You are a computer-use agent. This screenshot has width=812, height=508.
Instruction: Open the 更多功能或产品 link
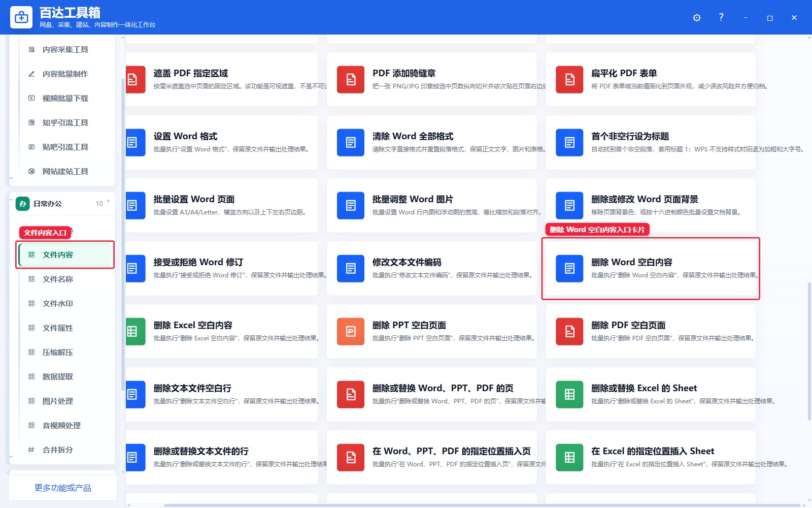[63, 488]
